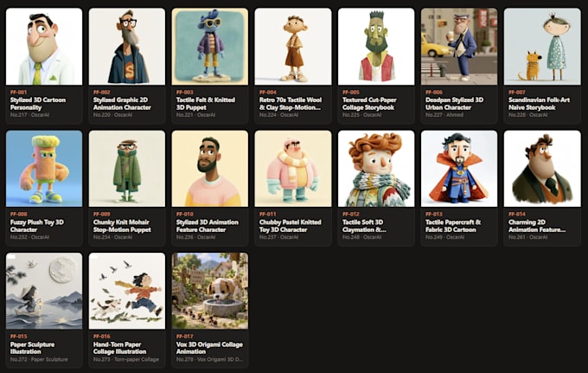Click the FF-004 code label

pos(268,92)
